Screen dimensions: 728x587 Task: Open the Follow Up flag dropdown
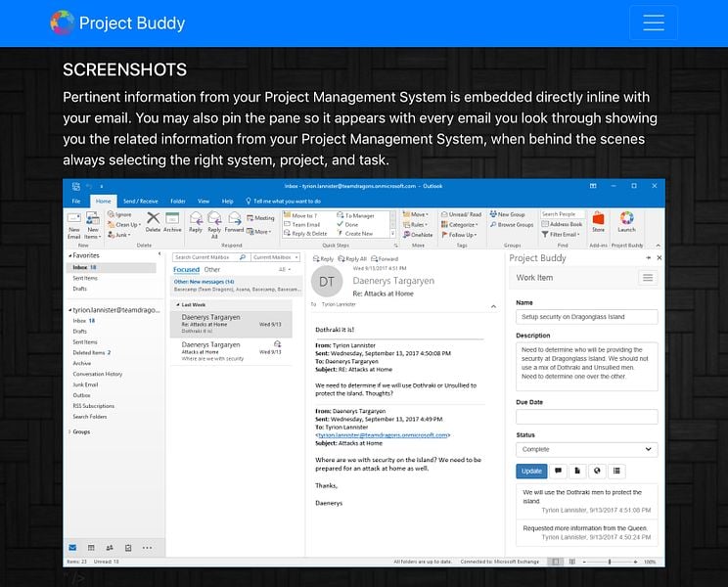459,235
